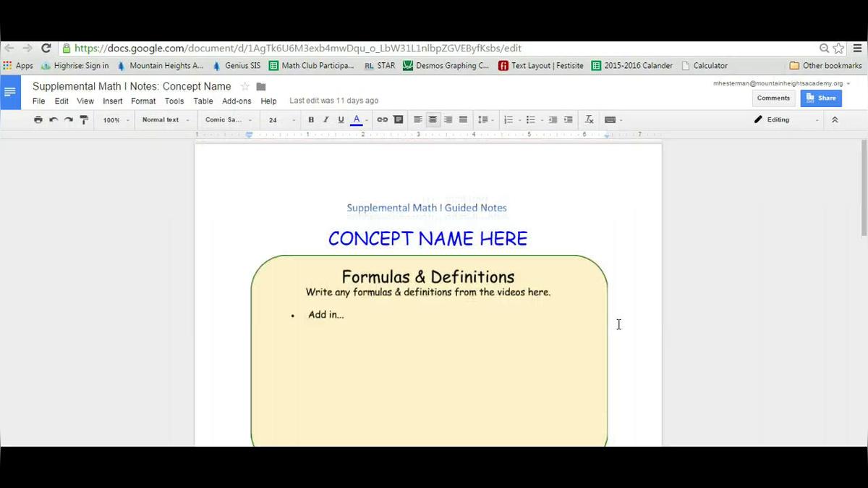Insert a link using link icon
Screen dimensions: 868x488
[382, 119]
